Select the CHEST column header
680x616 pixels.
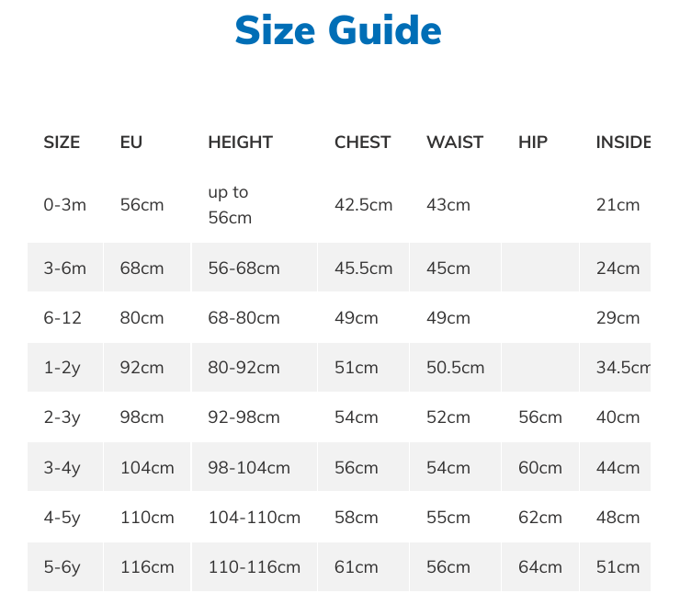coord(362,143)
